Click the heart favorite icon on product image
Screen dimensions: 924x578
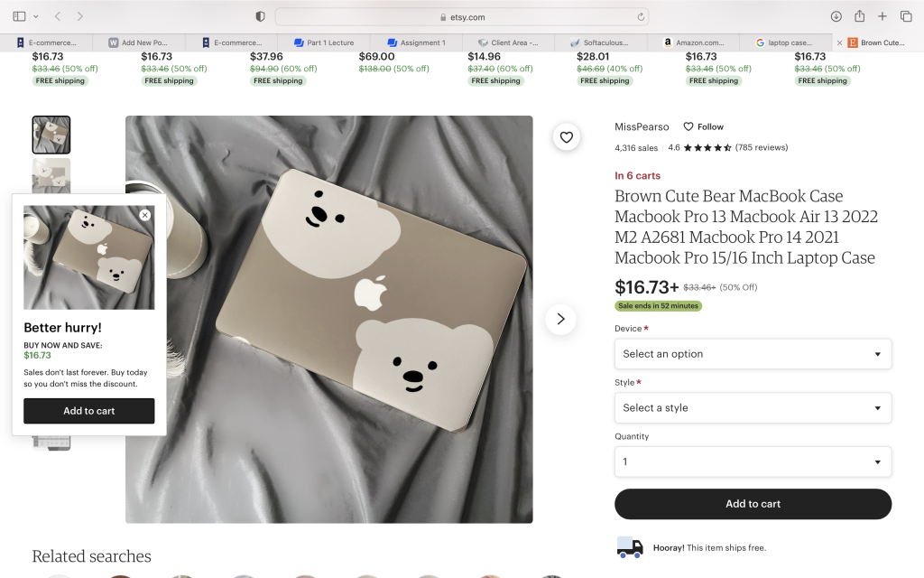click(566, 137)
